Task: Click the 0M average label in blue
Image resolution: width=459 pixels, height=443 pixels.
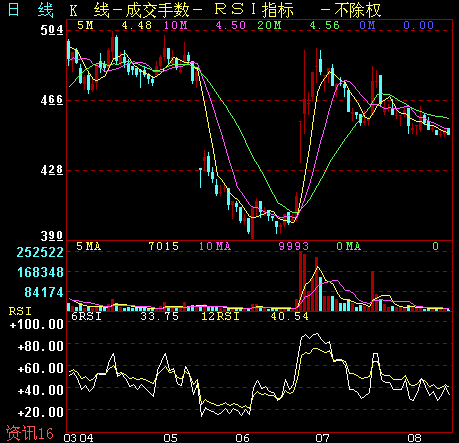Action: coord(367,25)
